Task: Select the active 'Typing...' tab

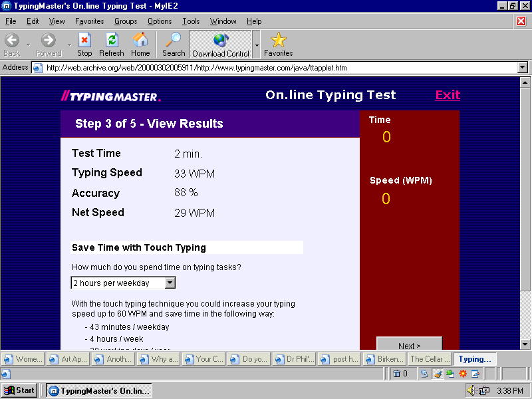Action: coord(475,359)
